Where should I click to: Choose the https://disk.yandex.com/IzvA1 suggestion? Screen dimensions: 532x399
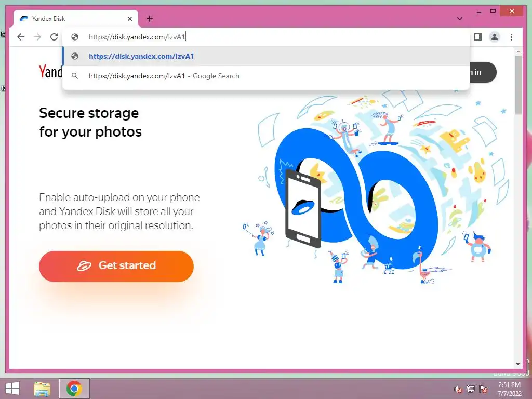click(266, 56)
